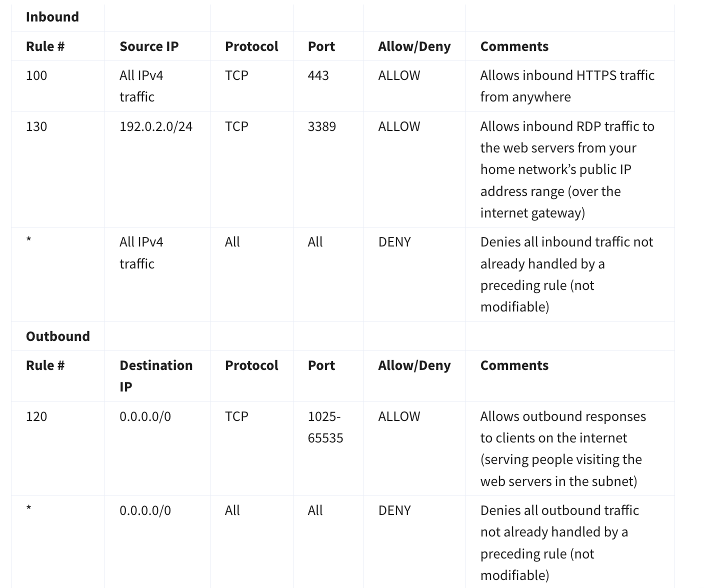Viewport: 704px width, 588px height.
Task: Click the port 3389 cell
Action: pyautogui.click(x=321, y=126)
